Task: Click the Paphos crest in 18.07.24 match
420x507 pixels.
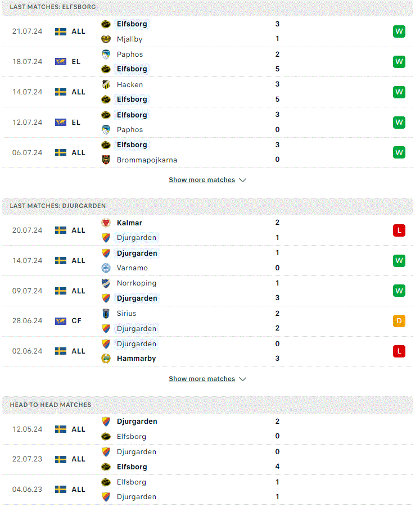Action: pos(106,55)
